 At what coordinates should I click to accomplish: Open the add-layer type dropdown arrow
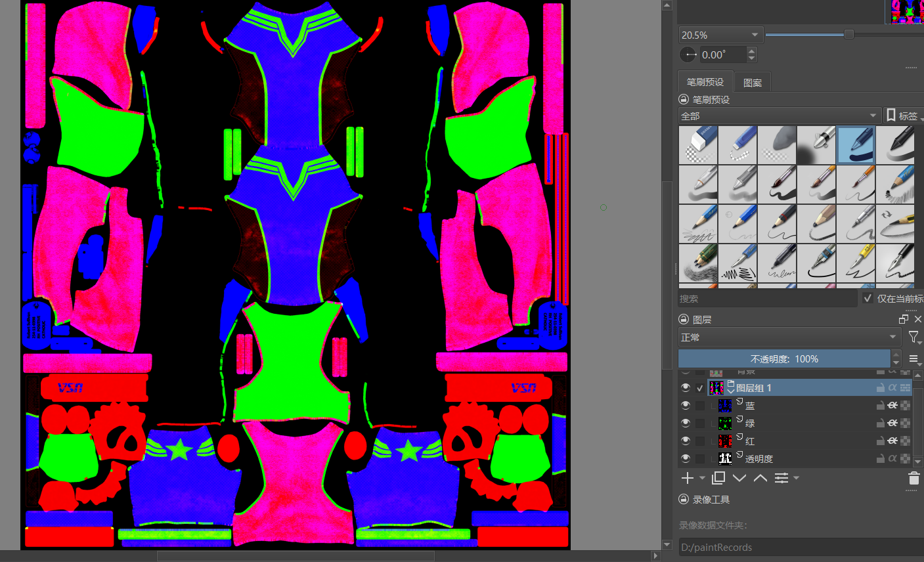click(702, 478)
